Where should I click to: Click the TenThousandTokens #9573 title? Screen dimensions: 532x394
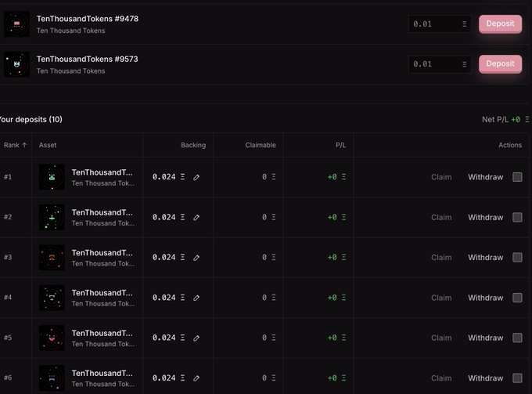(x=87, y=59)
